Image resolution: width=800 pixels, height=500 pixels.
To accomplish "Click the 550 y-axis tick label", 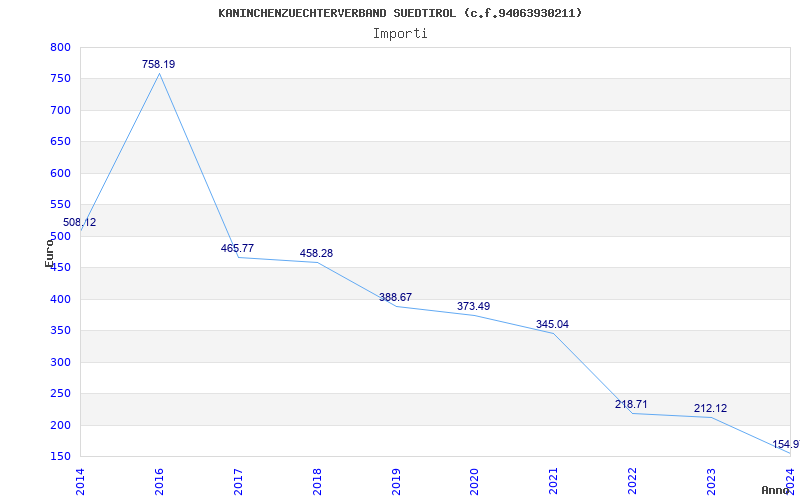I will tap(60, 205).
